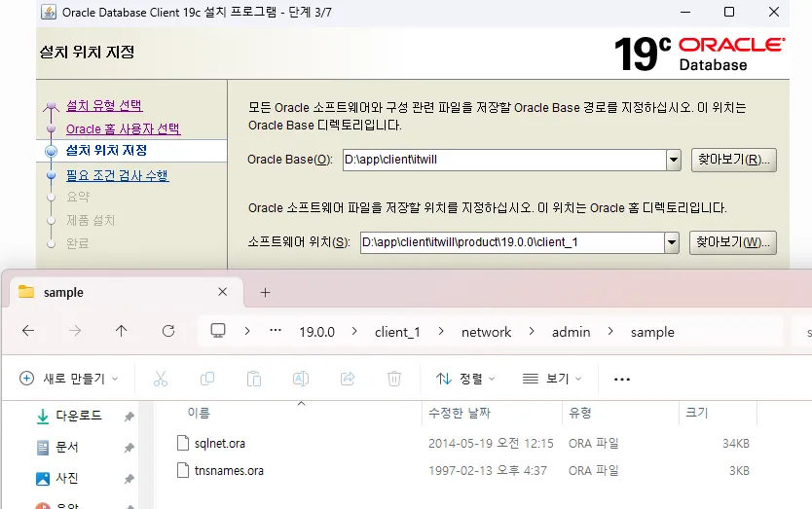Open the See more ellipsis in toolbar
812x509 pixels.
622,380
